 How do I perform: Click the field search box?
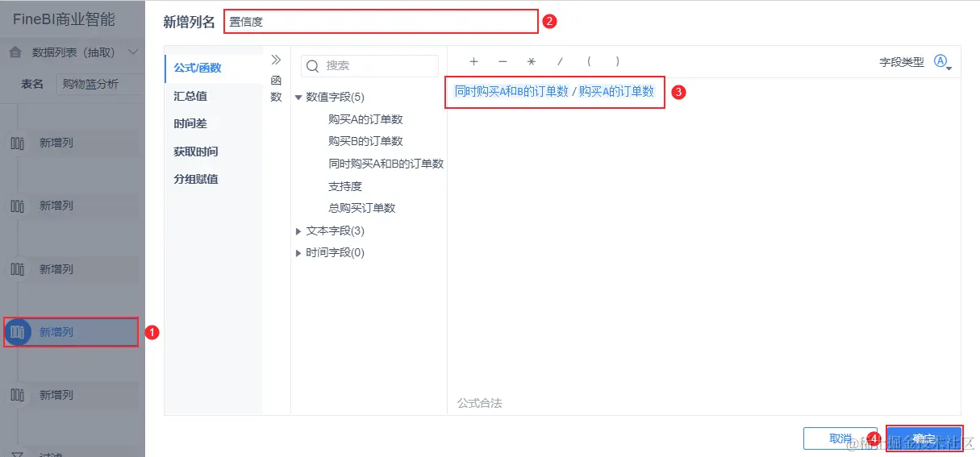point(369,65)
